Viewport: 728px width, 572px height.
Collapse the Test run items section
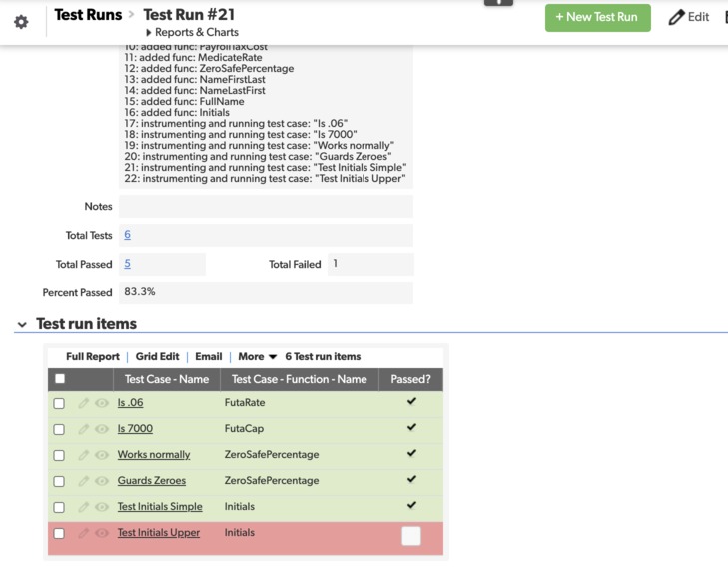click(22, 325)
